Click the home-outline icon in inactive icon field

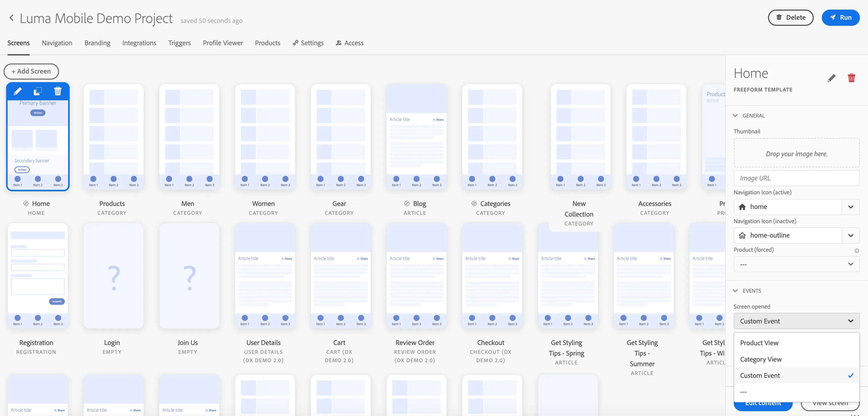pos(742,236)
